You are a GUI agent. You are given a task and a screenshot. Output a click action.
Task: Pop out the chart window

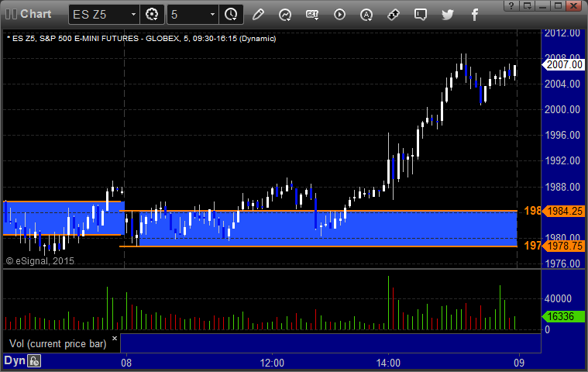[528, 5]
